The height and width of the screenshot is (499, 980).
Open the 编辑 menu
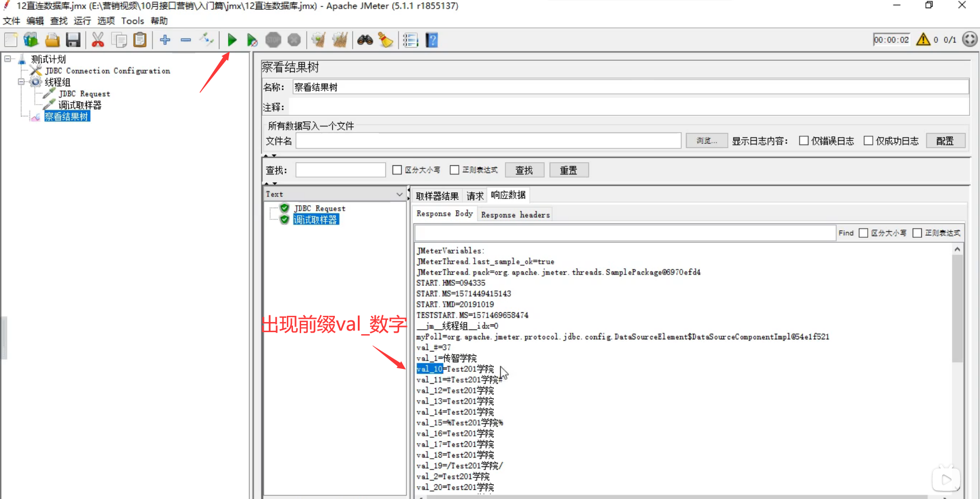tap(35, 21)
